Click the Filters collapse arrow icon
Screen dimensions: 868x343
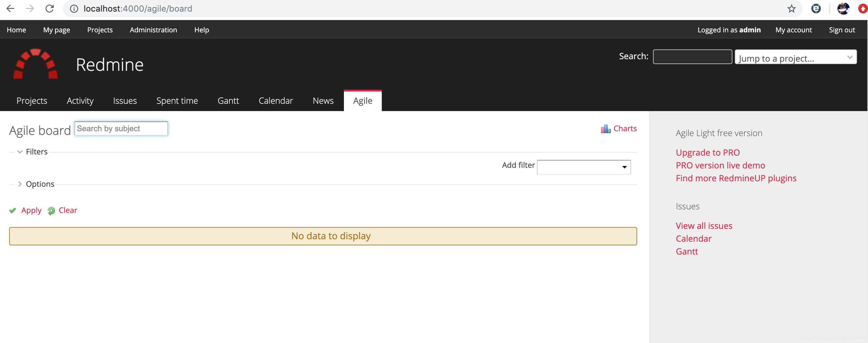[19, 150]
